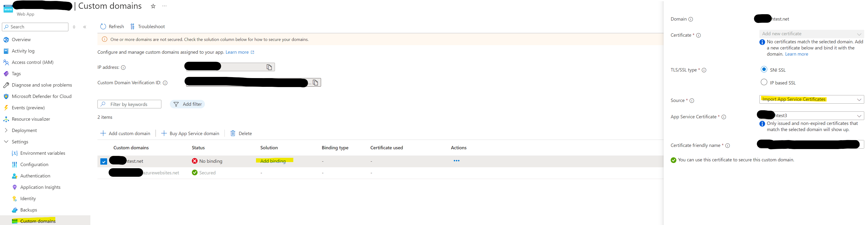Open Learn more link under description

tap(240, 52)
